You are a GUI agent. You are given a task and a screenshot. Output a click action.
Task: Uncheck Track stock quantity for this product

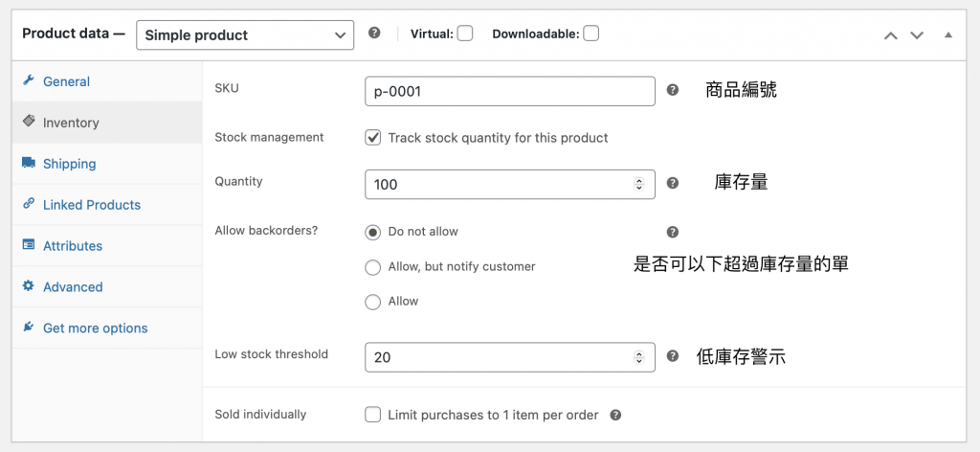click(373, 138)
